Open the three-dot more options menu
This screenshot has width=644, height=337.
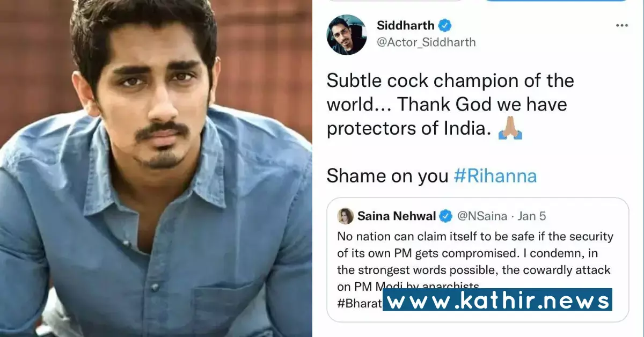coord(621,26)
